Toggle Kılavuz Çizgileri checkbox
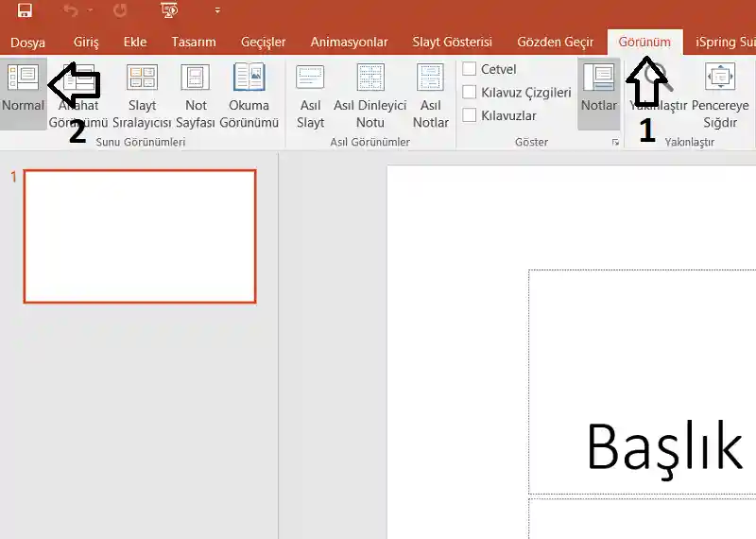Screen dimensions: 756x539 coord(469,92)
